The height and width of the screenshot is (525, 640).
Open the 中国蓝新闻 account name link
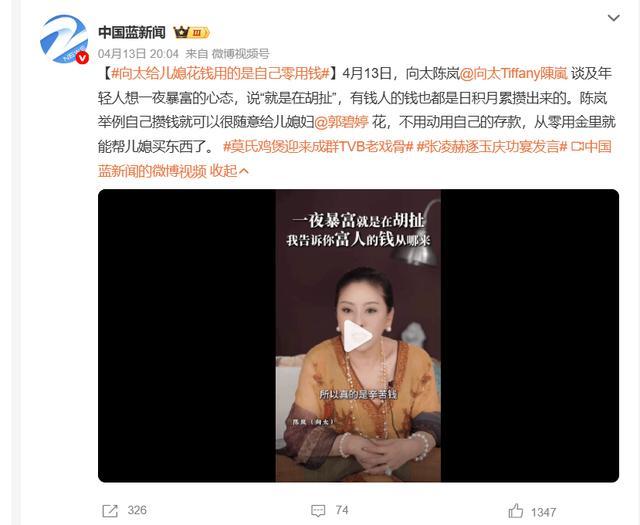coord(131,32)
